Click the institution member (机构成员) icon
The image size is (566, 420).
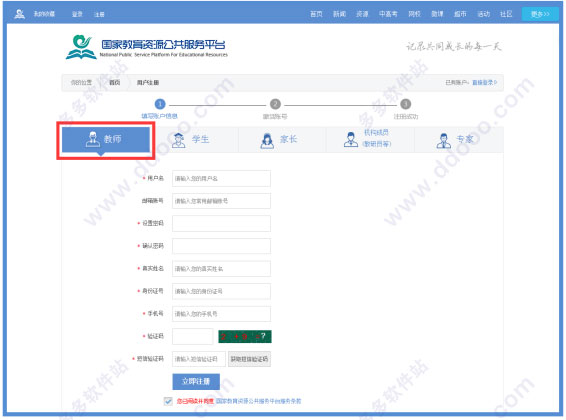(x=351, y=140)
